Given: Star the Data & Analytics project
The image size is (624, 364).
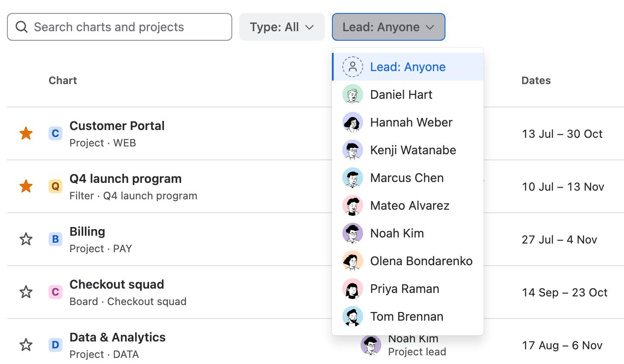Looking at the screenshot, I should 26,345.
